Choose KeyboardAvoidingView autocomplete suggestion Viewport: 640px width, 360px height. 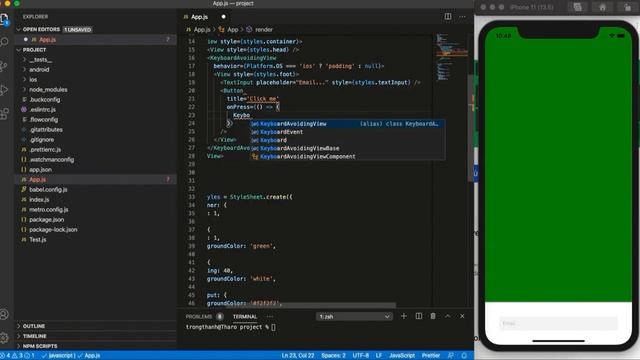pos(347,124)
